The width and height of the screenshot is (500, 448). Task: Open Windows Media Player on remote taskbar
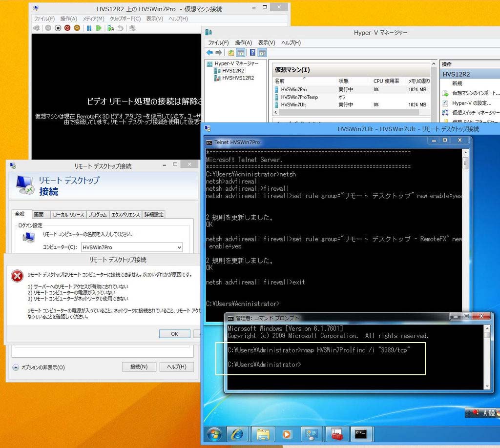click(287, 434)
